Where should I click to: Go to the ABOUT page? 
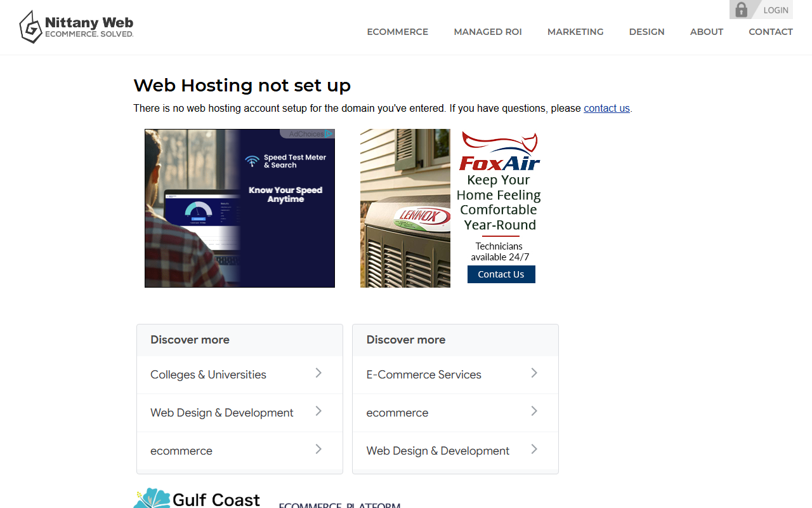click(707, 32)
